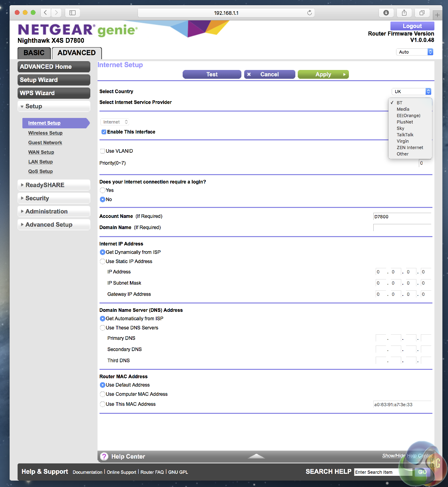Image resolution: width=448 pixels, height=487 pixels.
Task: Click the router MAC address field
Action: [x=402, y=405]
